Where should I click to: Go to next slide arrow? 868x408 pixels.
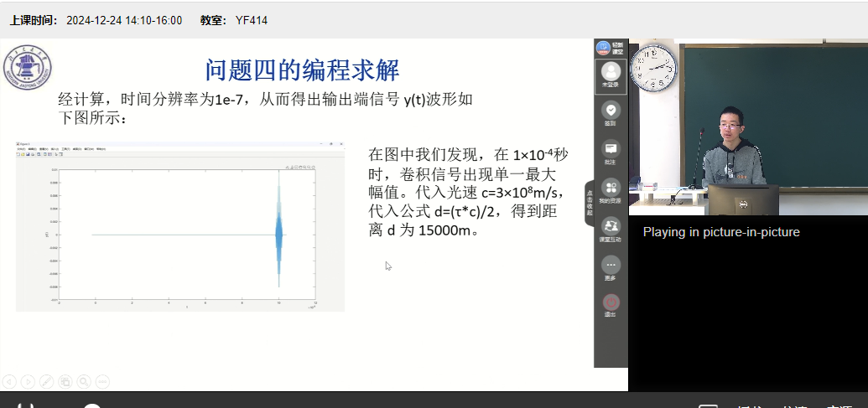click(29, 381)
